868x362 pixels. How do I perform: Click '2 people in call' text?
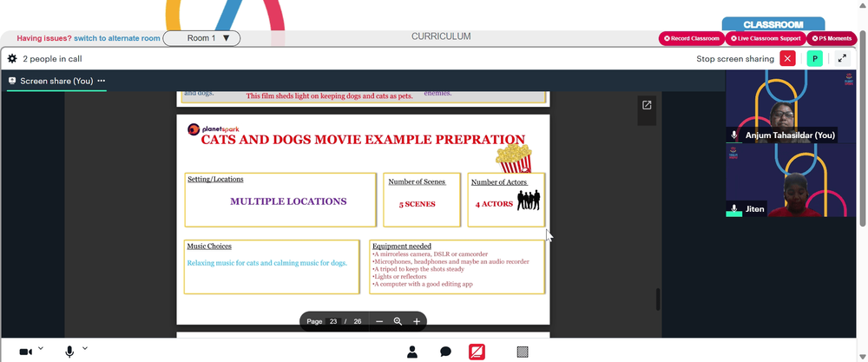coord(53,59)
